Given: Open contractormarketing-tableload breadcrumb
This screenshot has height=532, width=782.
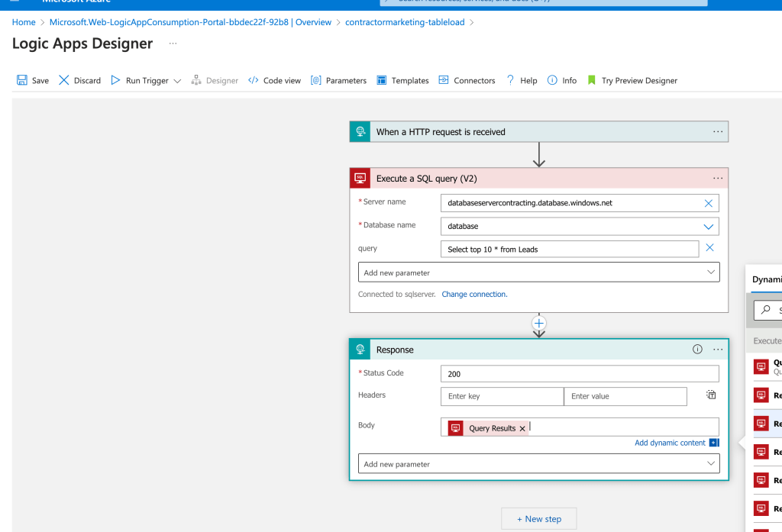Looking at the screenshot, I should 405,22.
